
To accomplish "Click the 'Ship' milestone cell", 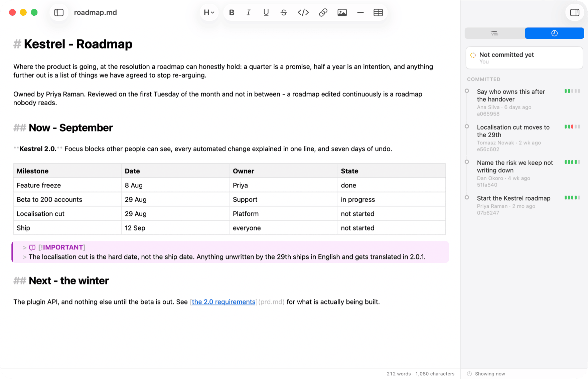I will (x=67, y=228).
